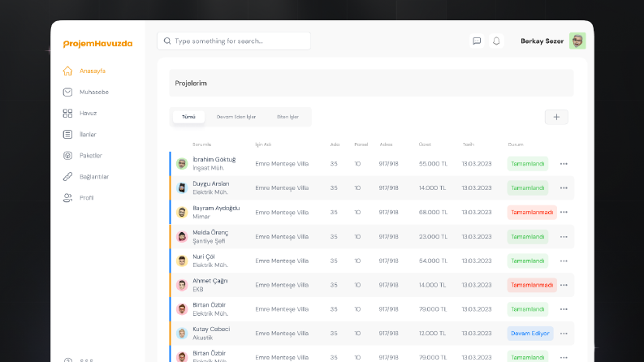Screen dimensions: 644x362
Task: Click the 23.000 TL fee cell
Action: click(433, 237)
